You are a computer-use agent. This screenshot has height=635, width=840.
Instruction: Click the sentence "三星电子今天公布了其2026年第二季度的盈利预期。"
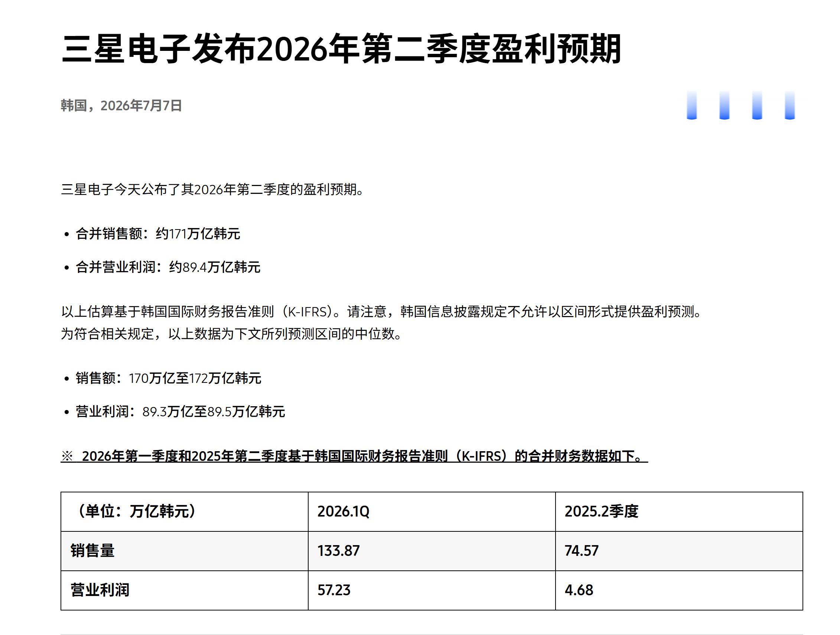[213, 189]
